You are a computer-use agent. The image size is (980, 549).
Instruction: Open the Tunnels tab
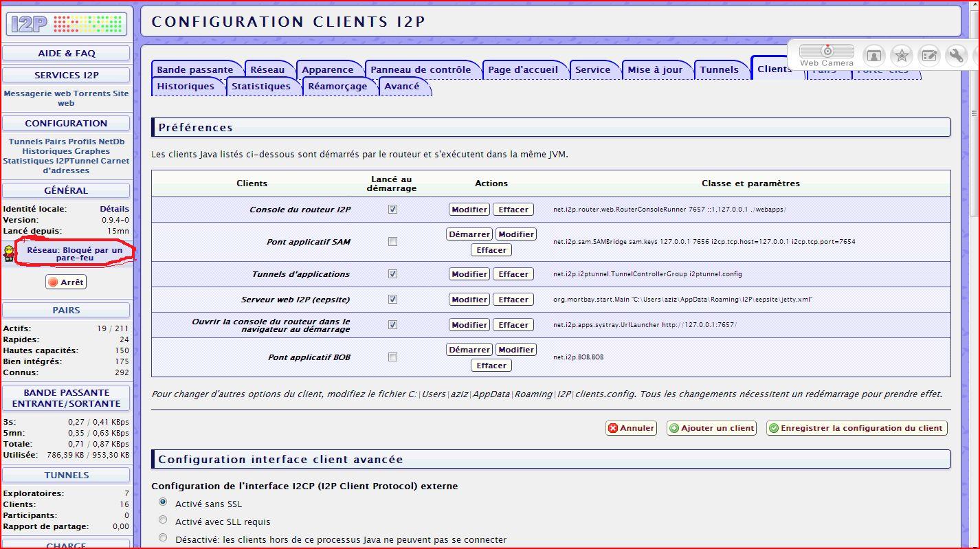(720, 69)
